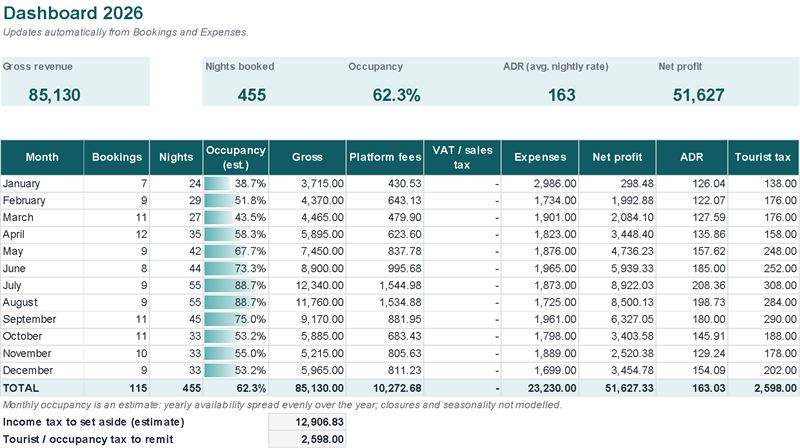Select the Tourist tax column header

coord(763,158)
